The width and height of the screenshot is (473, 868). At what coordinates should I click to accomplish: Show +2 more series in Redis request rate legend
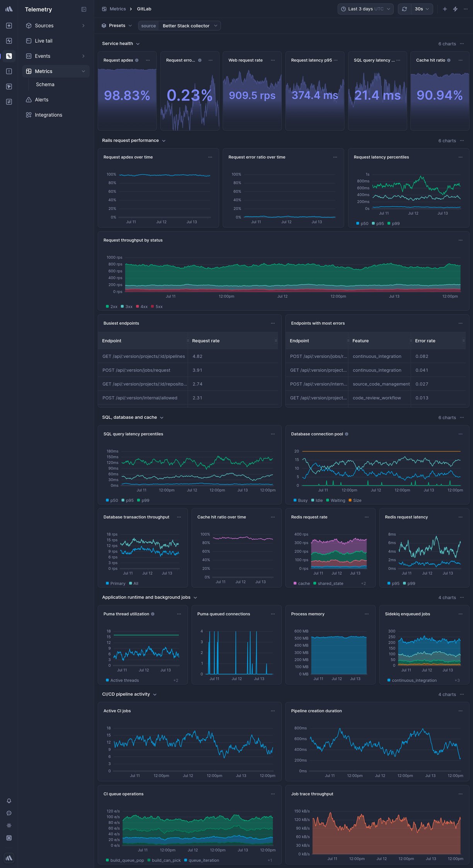coord(363,584)
